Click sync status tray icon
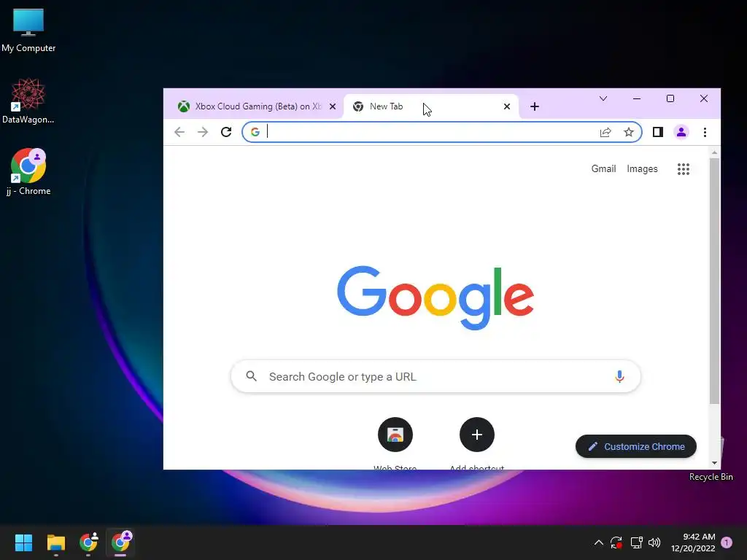The width and height of the screenshot is (747, 560). coord(616,542)
